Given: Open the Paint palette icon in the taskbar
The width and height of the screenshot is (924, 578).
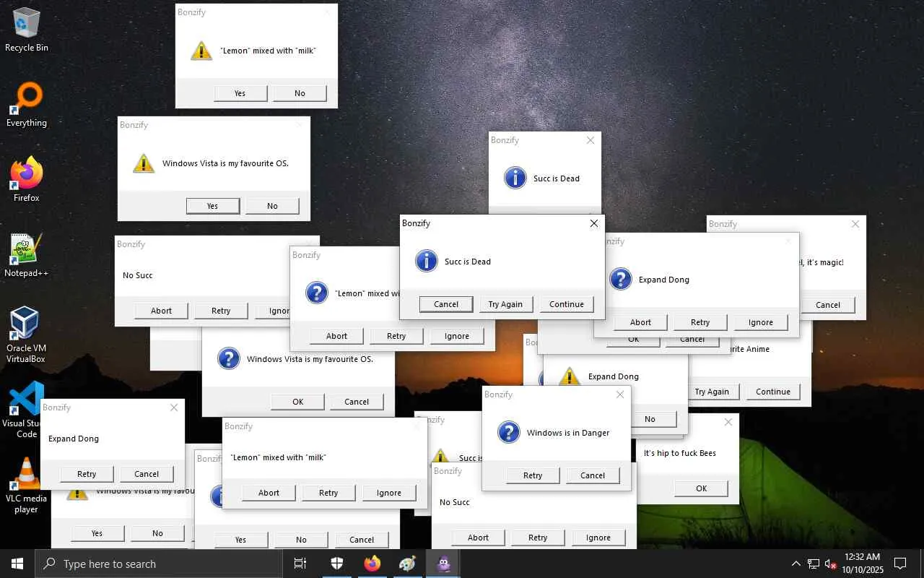Looking at the screenshot, I should click(x=408, y=564).
